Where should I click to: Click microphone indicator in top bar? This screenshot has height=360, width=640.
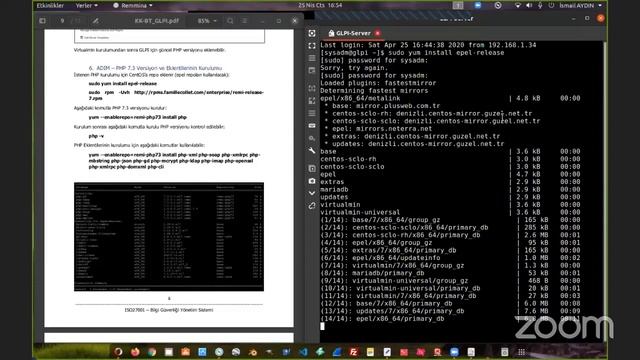(x=540, y=5)
